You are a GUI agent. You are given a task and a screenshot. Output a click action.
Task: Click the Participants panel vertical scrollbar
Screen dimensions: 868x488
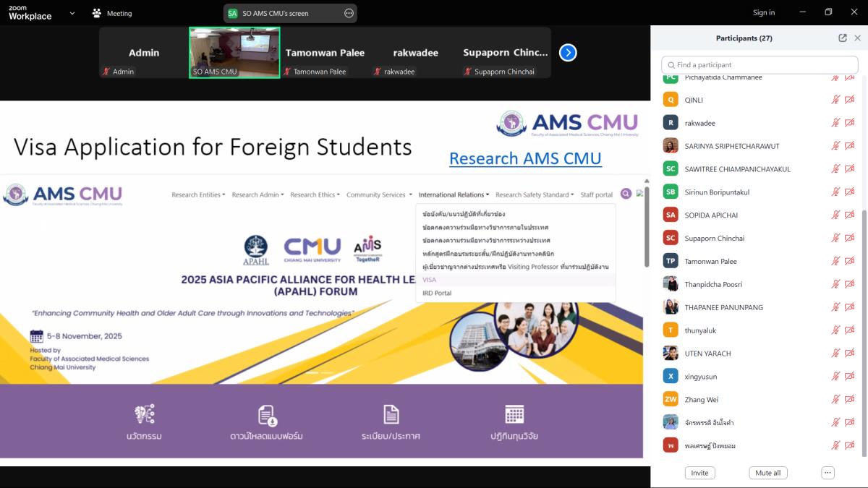864,333
